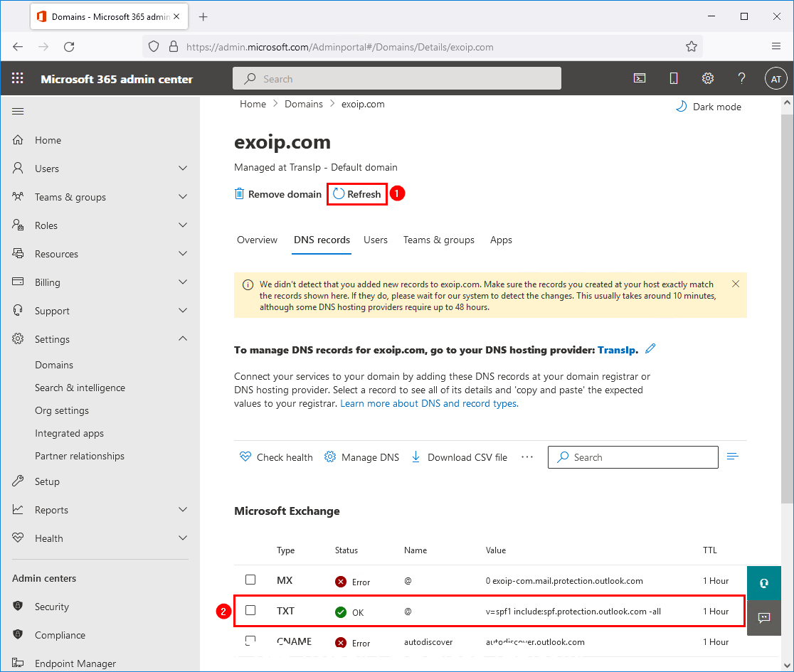Open the Cloud Shell icon in header
Screen dimensions: 794x672
(x=640, y=78)
